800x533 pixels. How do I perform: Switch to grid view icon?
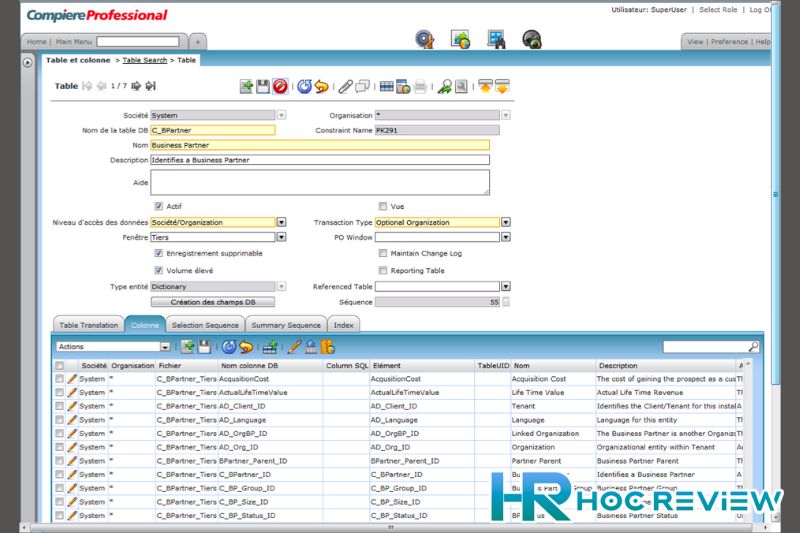pos(387,86)
